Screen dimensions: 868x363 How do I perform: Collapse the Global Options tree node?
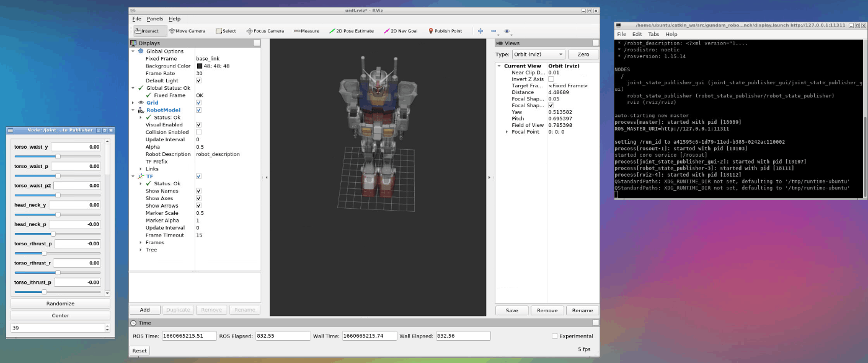pyautogui.click(x=133, y=51)
